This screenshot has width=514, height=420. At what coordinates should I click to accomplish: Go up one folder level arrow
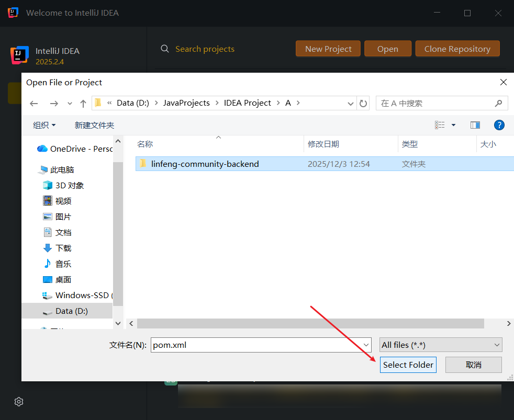pos(83,104)
